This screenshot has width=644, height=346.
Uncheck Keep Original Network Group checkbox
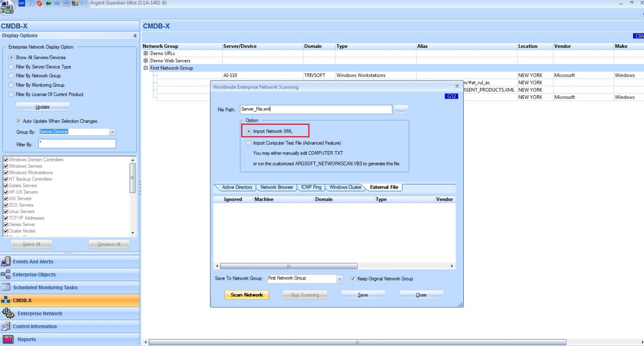click(353, 279)
